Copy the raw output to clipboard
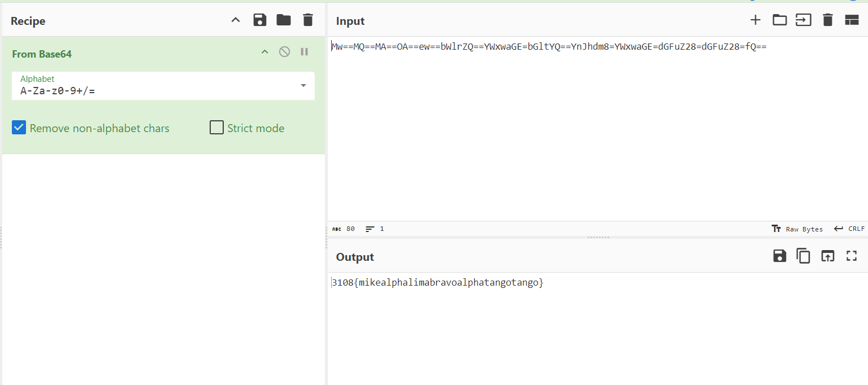 pos(804,256)
